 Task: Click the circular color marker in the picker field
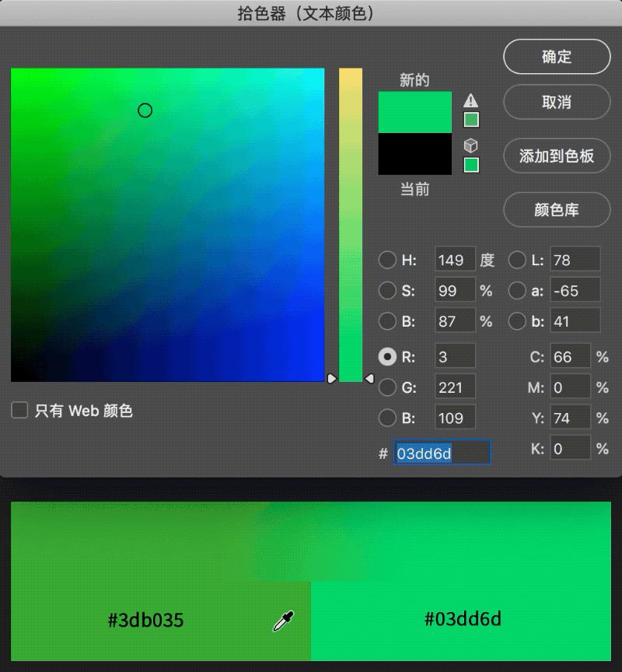point(145,110)
